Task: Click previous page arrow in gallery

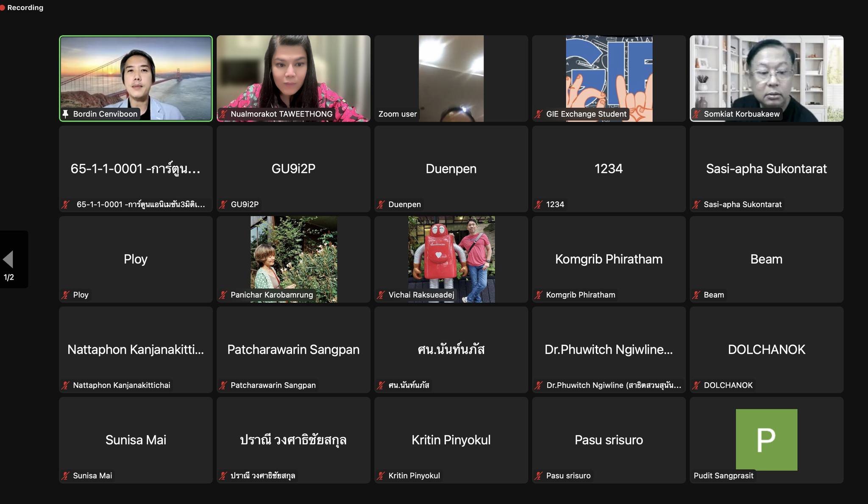Action: click(x=8, y=259)
